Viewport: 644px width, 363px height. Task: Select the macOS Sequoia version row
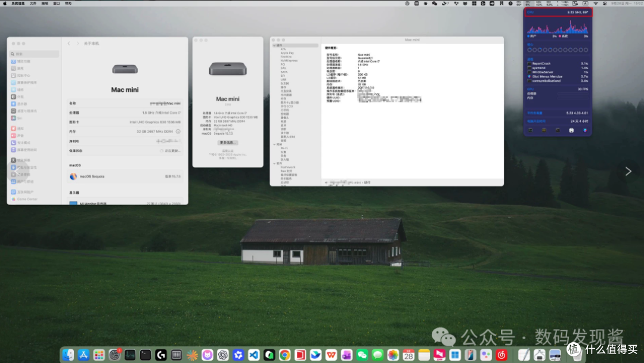point(125,176)
